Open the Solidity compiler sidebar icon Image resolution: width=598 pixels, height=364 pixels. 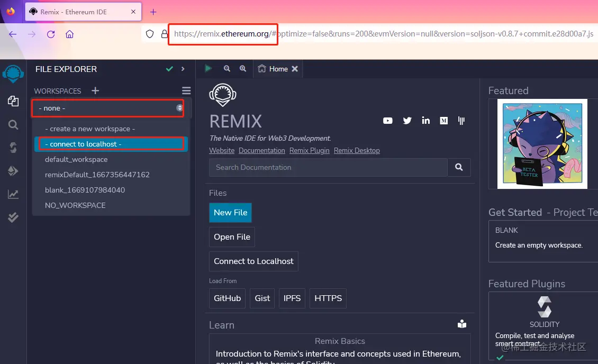13,148
